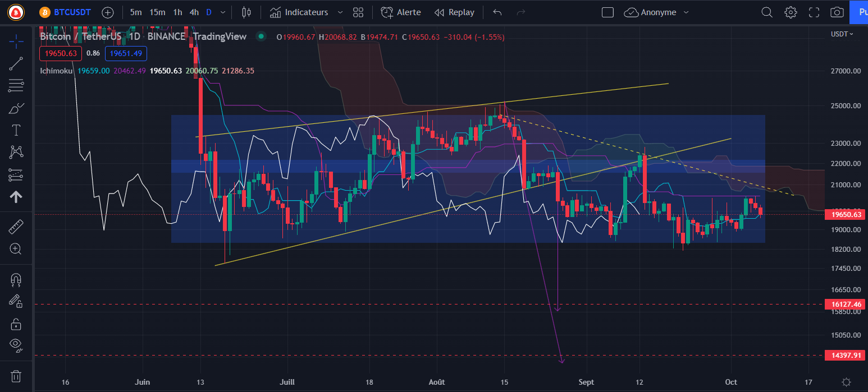The height and width of the screenshot is (392, 868).
Task: Enable magnet mode for drawings
Action: click(x=16, y=279)
